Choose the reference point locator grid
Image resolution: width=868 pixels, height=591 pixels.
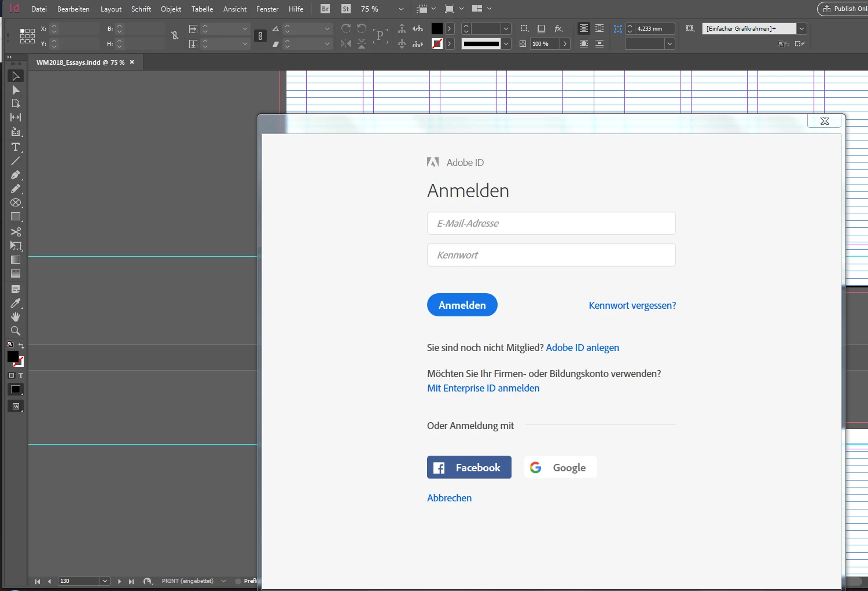coord(27,36)
